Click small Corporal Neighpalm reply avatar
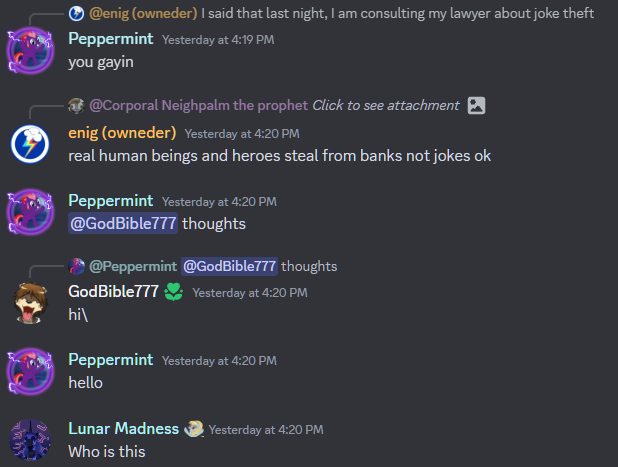 point(76,106)
